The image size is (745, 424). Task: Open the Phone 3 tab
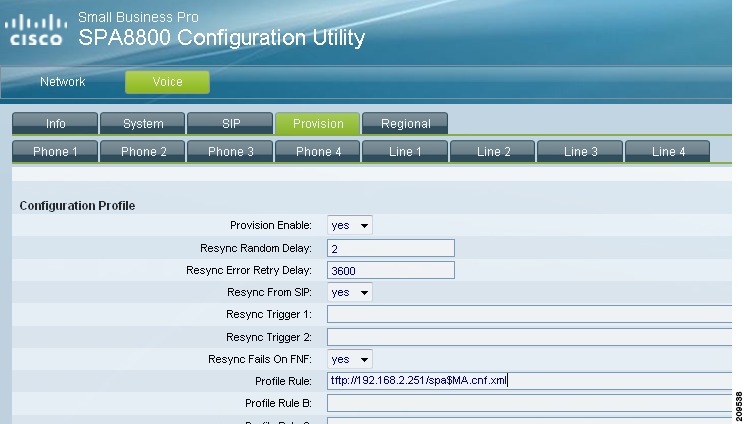(x=230, y=152)
